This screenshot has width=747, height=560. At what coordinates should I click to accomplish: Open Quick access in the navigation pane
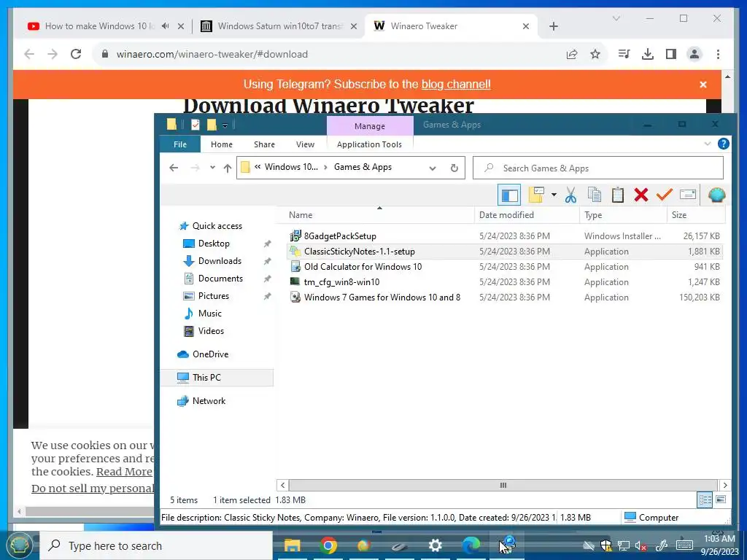(217, 226)
